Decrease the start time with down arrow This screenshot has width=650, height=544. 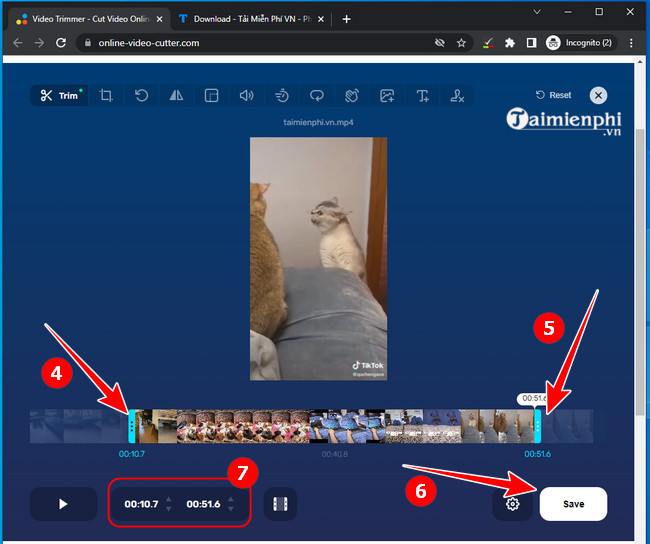coord(168,509)
